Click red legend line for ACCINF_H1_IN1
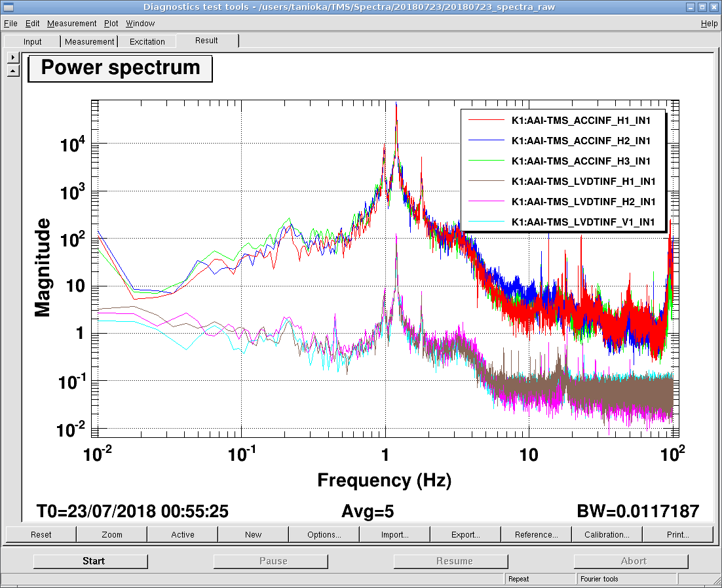The image size is (722, 588). pyautogui.click(x=486, y=120)
